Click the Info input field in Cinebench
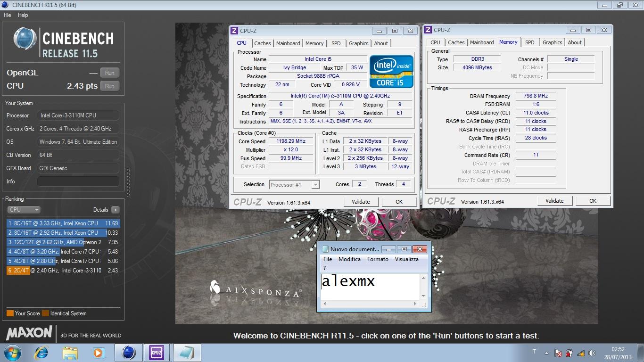Image resolution: width=644 pixels, height=362 pixels. [78, 181]
